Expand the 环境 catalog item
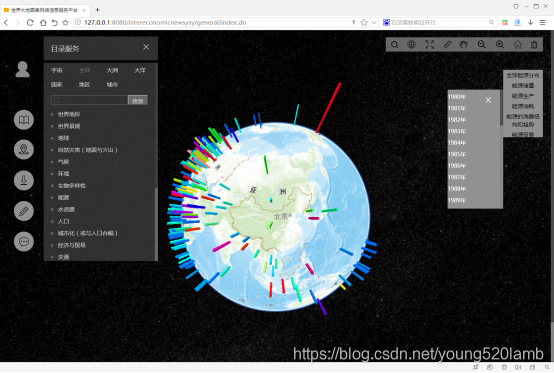Image resolution: width=554 pixels, height=373 pixels. tap(63, 174)
